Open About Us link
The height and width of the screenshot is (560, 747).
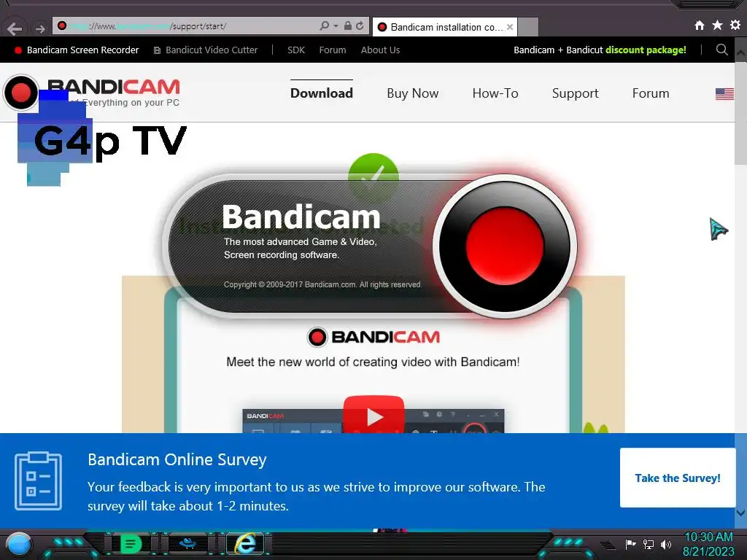(380, 50)
